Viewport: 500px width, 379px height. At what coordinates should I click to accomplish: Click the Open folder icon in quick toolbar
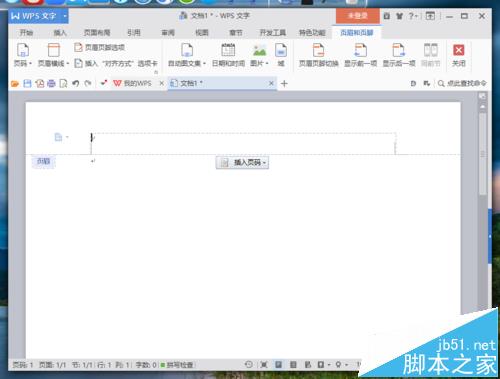click(15, 83)
